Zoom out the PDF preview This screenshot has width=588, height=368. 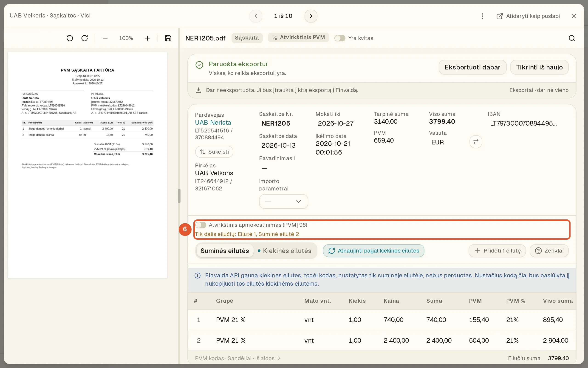pos(105,38)
